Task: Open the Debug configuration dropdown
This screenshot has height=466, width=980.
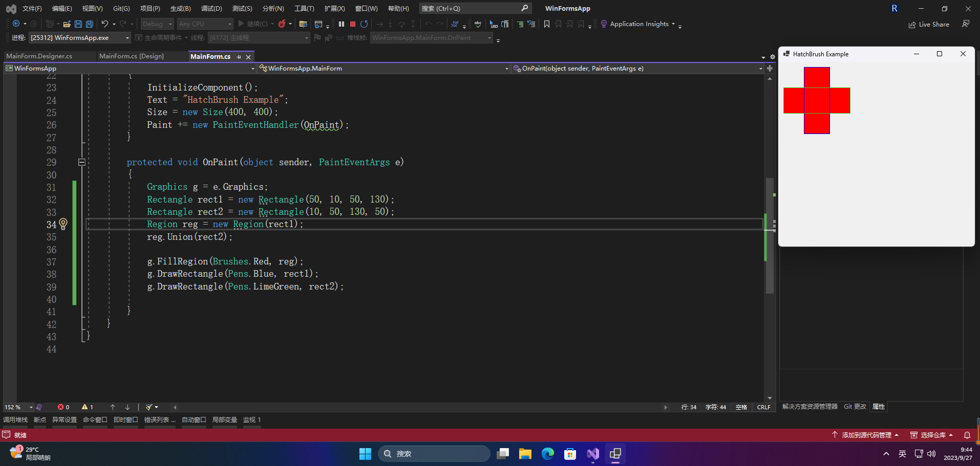Action: click(157, 24)
